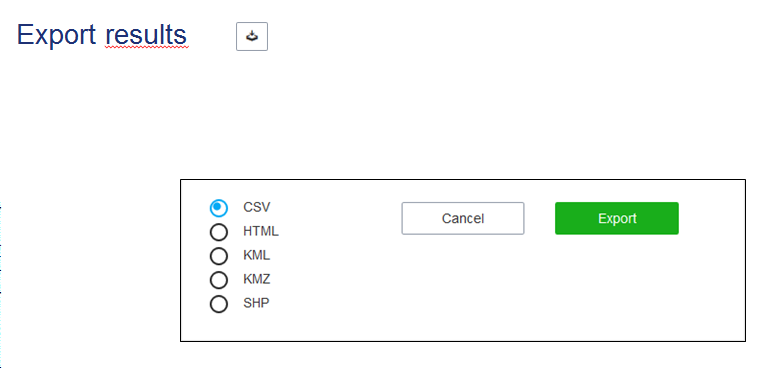768x368 pixels.
Task: Click the export icon button beside the heading
Action: [x=252, y=36]
